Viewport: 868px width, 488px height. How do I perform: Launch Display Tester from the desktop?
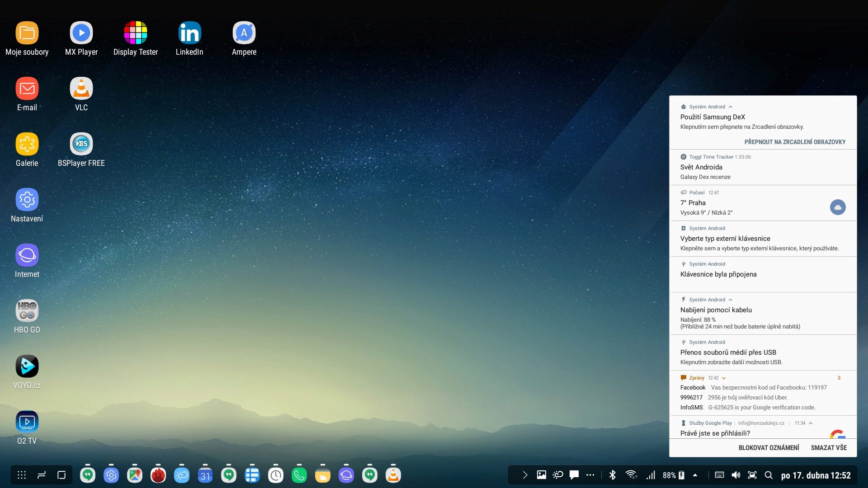pyautogui.click(x=136, y=33)
